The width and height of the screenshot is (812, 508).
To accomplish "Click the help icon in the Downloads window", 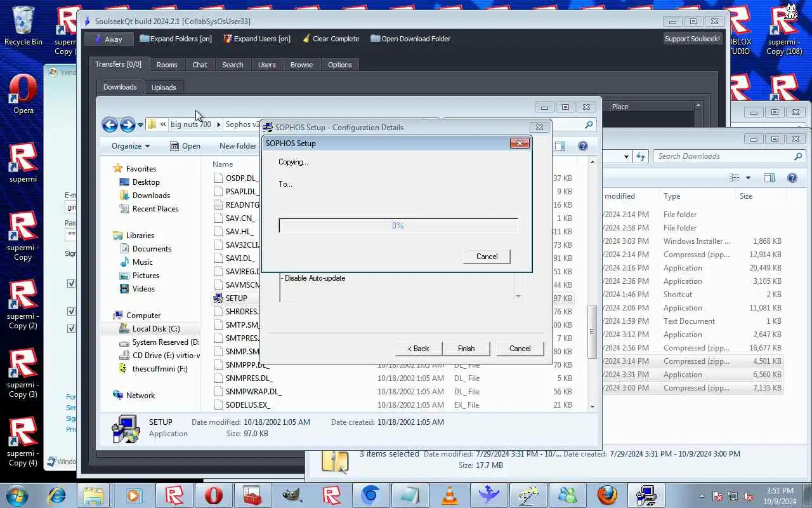I will pyautogui.click(x=792, y=178).
